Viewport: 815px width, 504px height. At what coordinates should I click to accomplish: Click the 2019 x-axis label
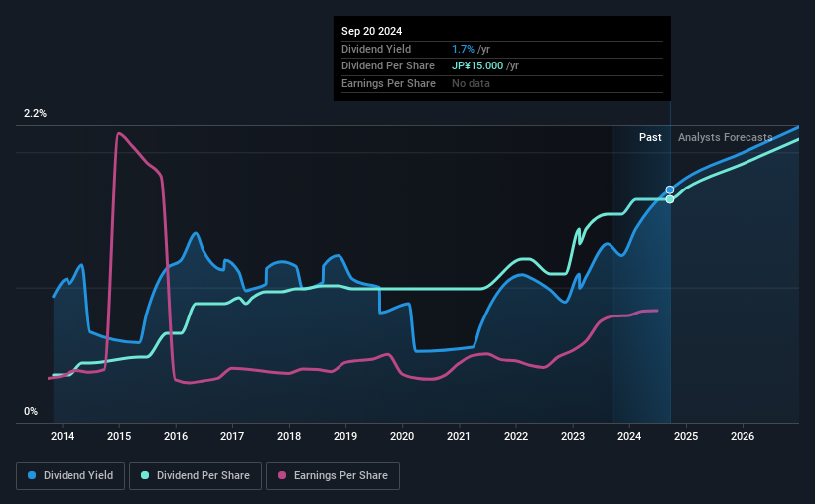pyautogui.click(x=345, y=436)
